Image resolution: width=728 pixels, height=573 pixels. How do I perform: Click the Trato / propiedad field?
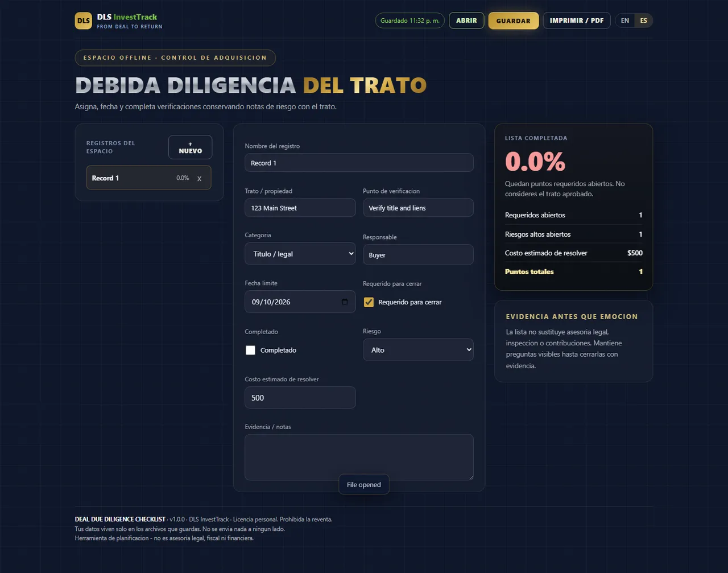click(300, 208)
